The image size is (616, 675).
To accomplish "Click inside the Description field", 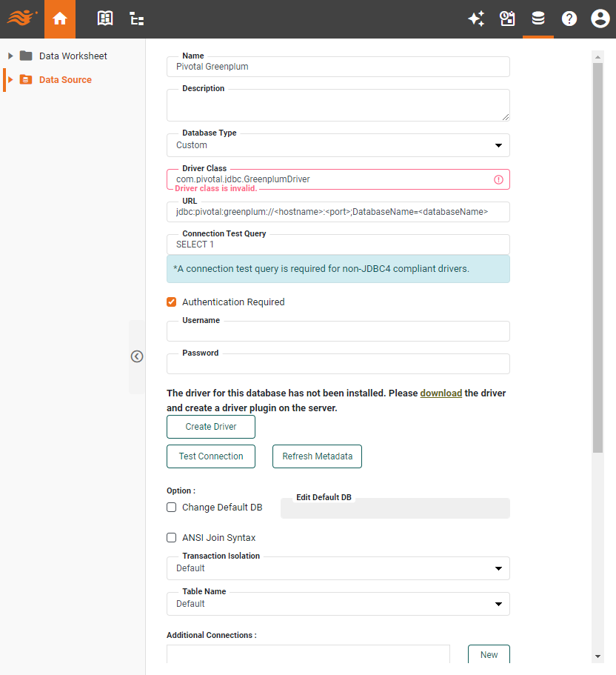I will (x=338, y=104).
